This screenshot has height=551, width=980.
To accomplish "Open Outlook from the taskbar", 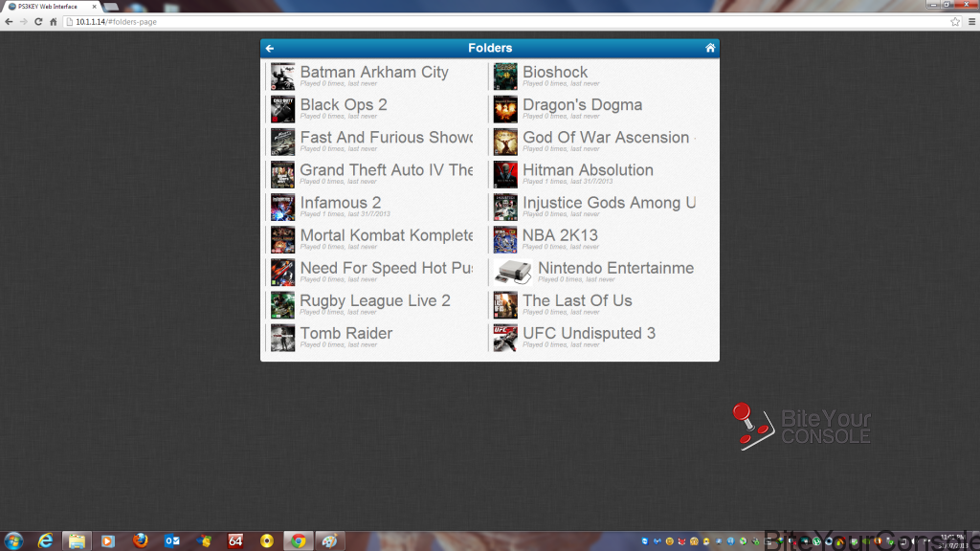I will (x=172, y=541).
